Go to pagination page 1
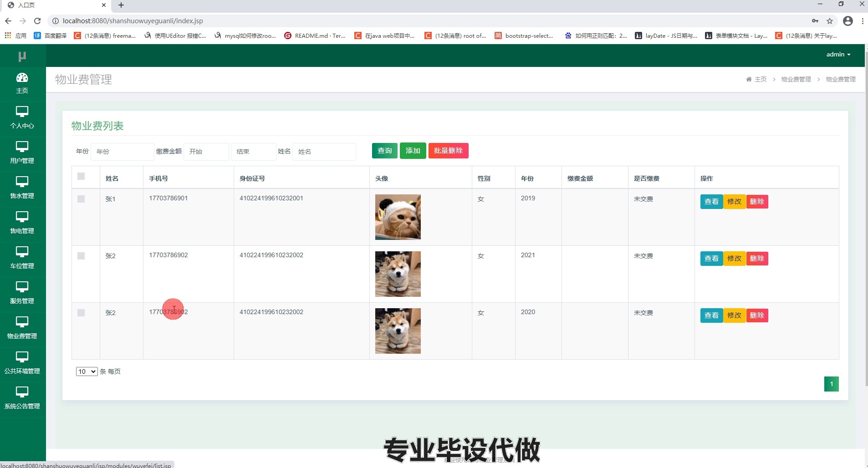The image size is (868, 468). coord(832,384)
